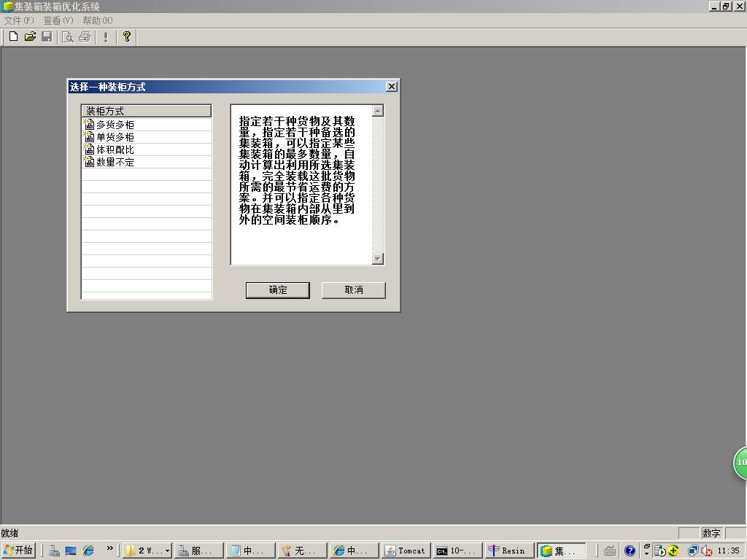Switch to the Tomcat taskbar window
Viewport: 747px width, 560px height.
point(406,551)
